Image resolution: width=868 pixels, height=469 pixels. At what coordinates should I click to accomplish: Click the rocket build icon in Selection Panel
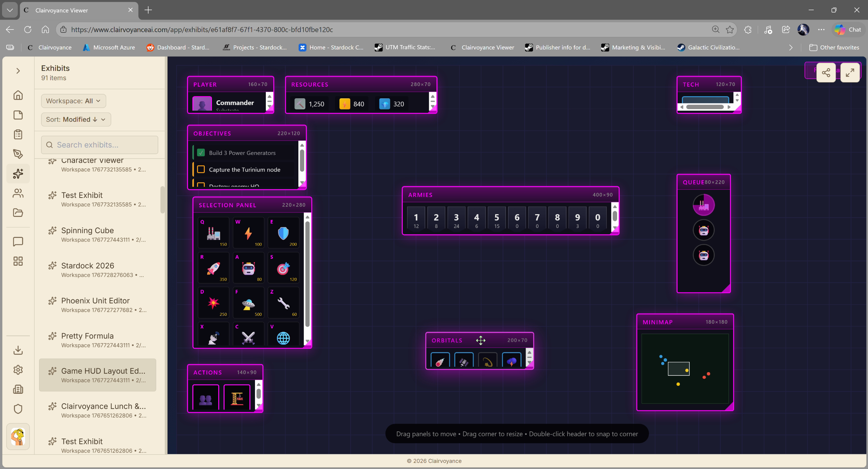pyautogui.click(x=213, y=268)
